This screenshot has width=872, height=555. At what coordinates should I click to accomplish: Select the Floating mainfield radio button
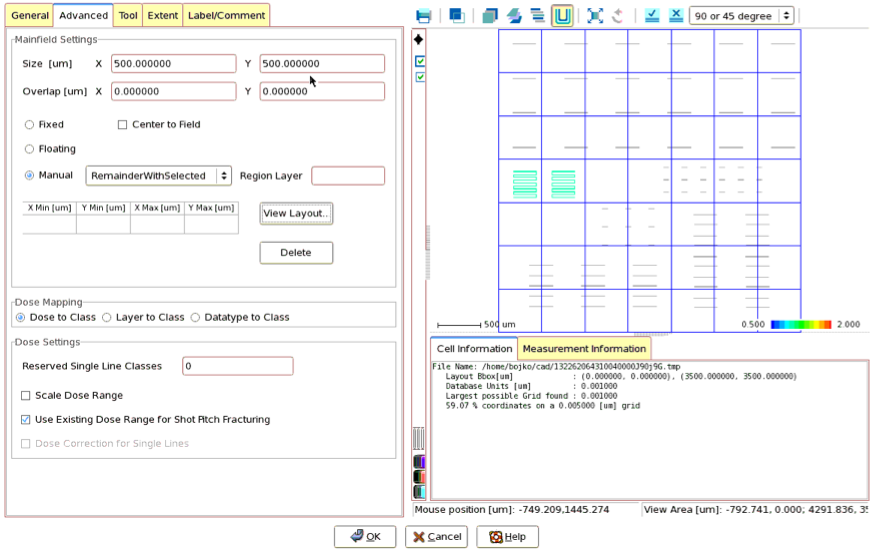coord(29,149)
